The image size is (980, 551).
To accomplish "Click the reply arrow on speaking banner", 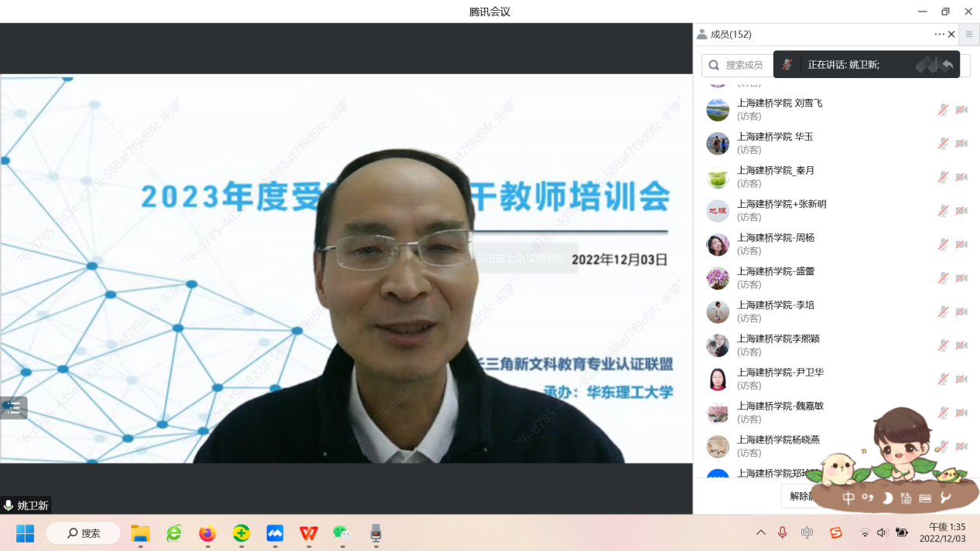I will 948,65.
